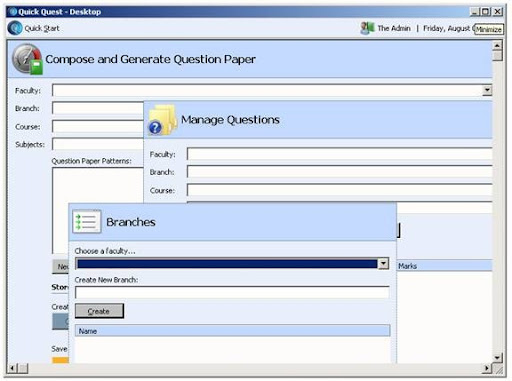Image resolution: width=512 pixels, height=381 pixels.
Task: Click Branch field in Manage Questions
Action: (339, 172)
